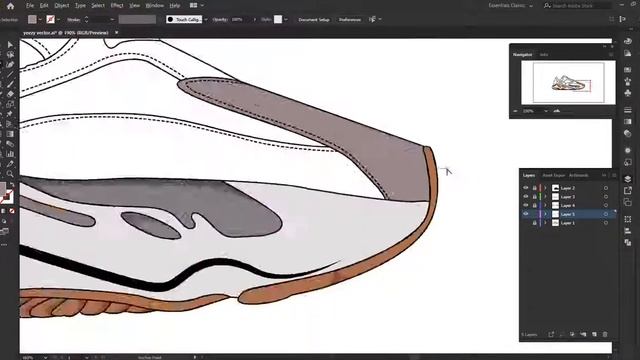Image resolution: width=640 pixels, height=360 pixels.
Task: Open Essentials Classic workspace switcher
Action: (510, 6)
